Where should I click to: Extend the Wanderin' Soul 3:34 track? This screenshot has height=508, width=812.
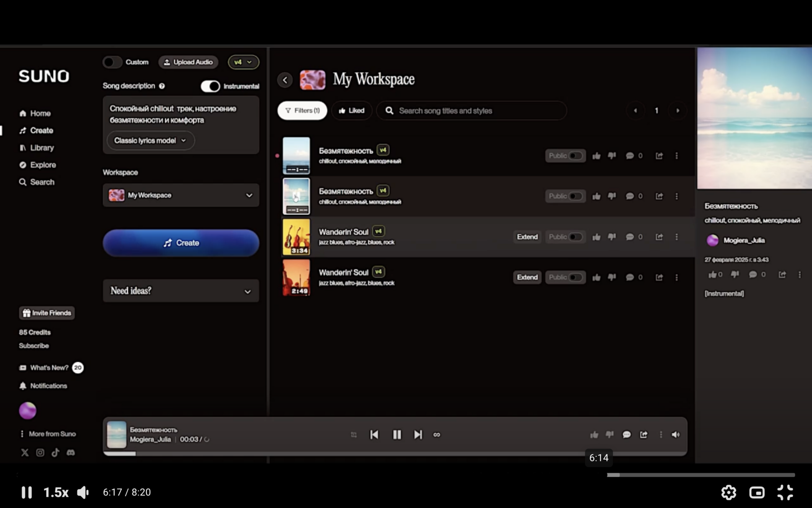(x=527, y=237)
